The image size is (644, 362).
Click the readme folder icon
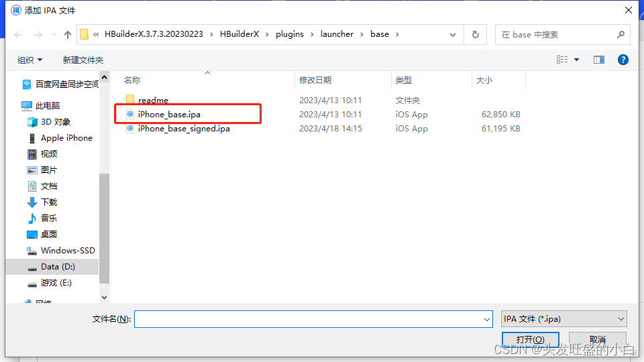point(130,99)
